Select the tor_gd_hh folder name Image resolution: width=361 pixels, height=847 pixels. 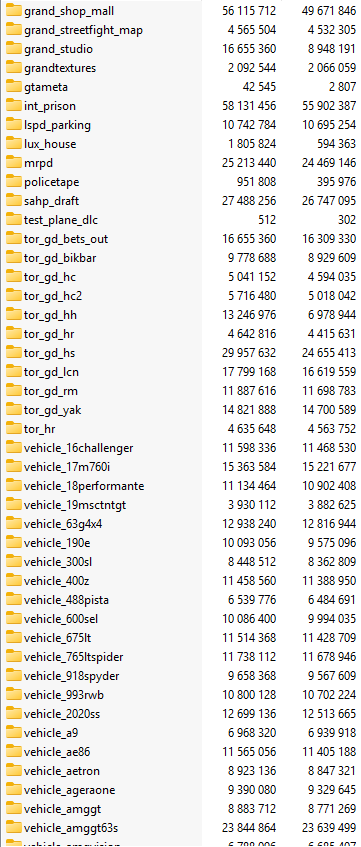(x=50, y=315)
